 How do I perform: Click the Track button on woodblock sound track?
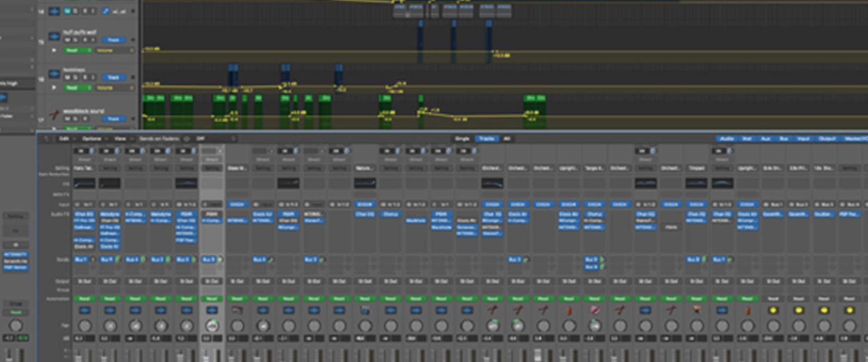113,119
